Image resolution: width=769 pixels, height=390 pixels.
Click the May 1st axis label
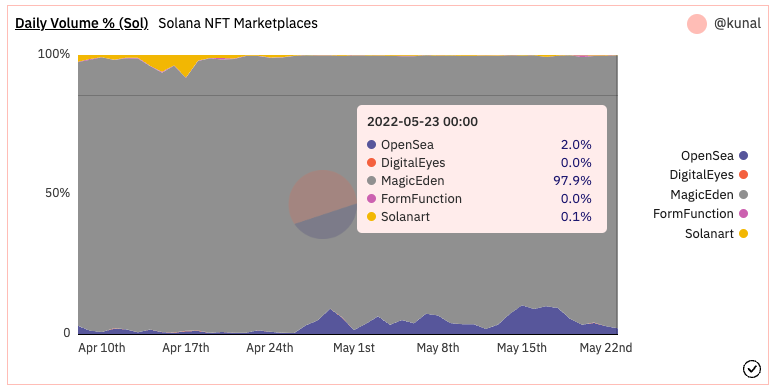tap(354, 348)
